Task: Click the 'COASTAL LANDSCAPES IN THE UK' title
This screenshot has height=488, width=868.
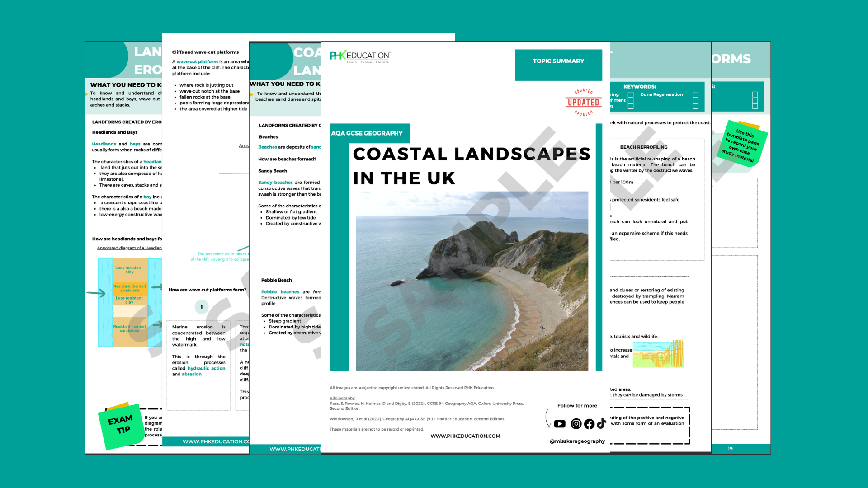Action: pos(472,166)
